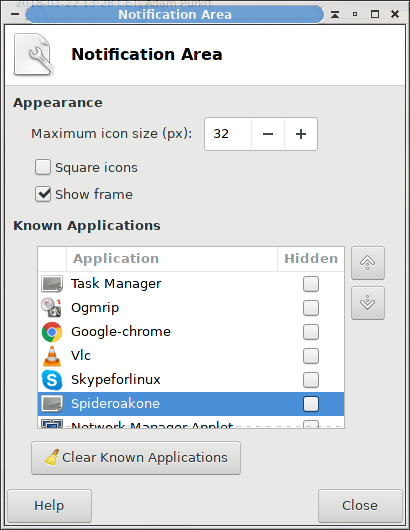Move selected application down with arrow button
The height and width of the screenshot is (530, 410).
[368, 303]
